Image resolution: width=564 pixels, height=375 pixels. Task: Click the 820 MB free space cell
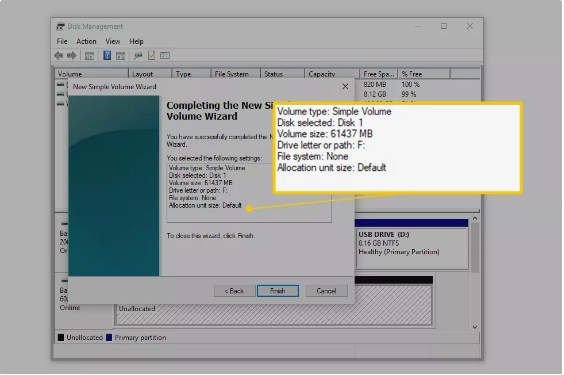[374, 84]
